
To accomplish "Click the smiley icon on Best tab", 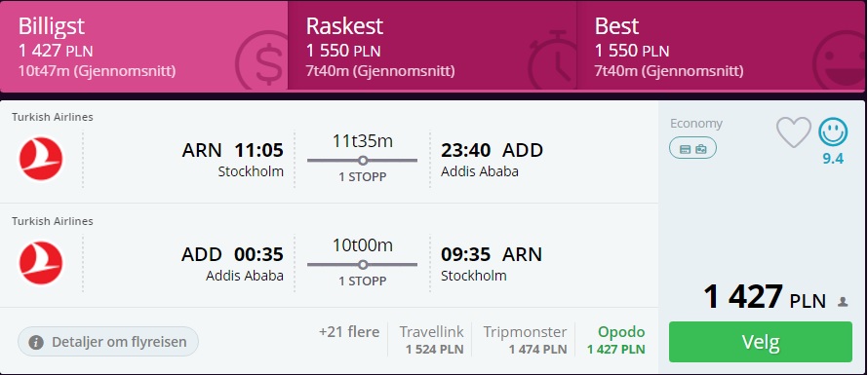I will (x=839, y=59).
